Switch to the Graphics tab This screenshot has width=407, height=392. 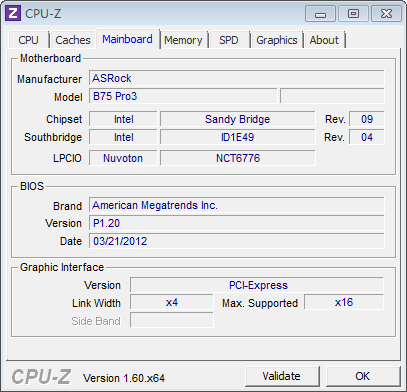277,40
